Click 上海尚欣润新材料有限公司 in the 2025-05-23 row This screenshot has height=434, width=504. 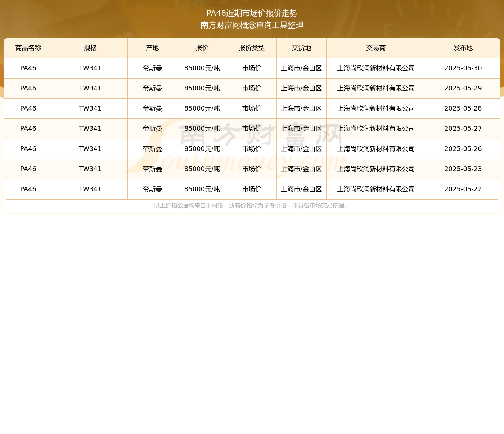376,169
